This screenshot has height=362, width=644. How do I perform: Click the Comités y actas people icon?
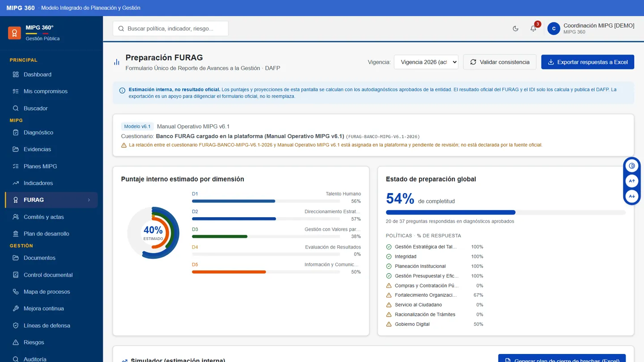(16, 217)
